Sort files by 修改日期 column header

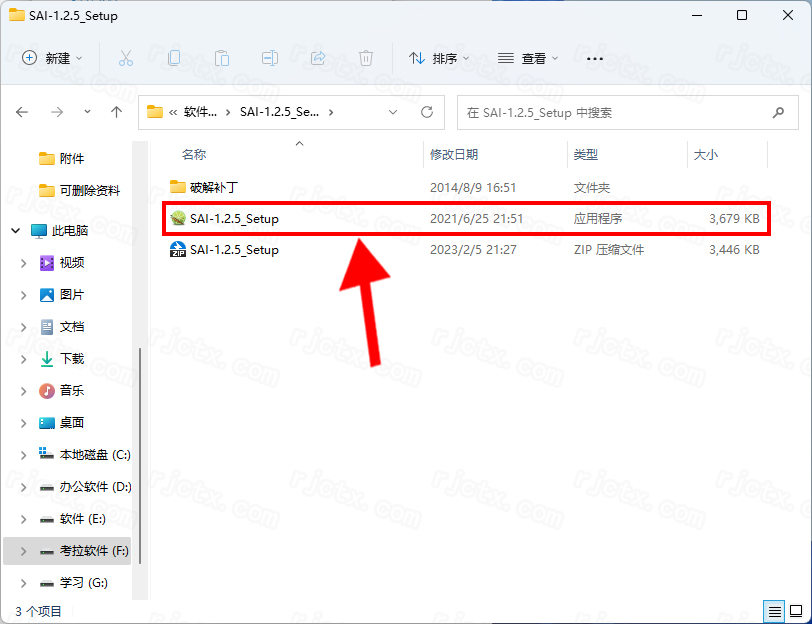point(454,154)
